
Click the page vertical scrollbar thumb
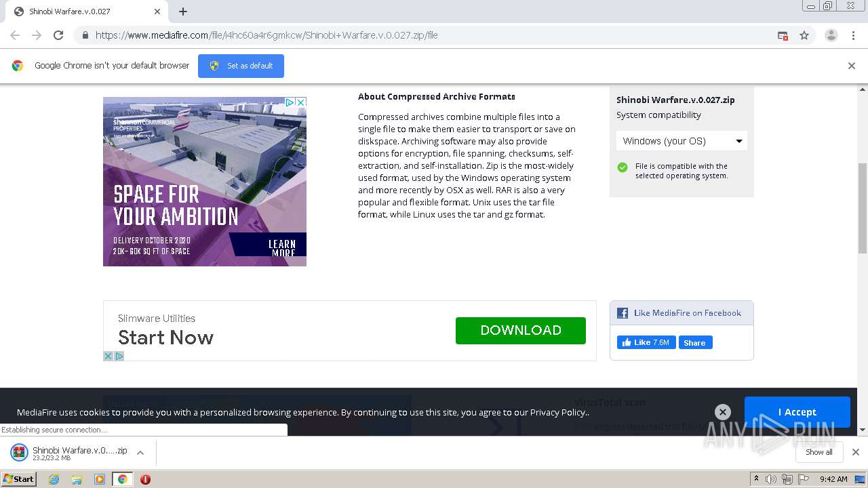pos(863,209)
